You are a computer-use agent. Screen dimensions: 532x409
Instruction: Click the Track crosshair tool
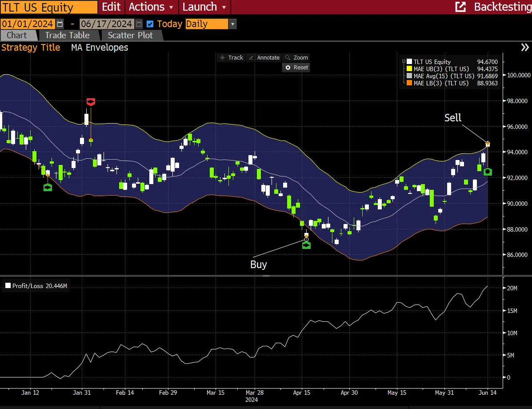click(231, 58)
